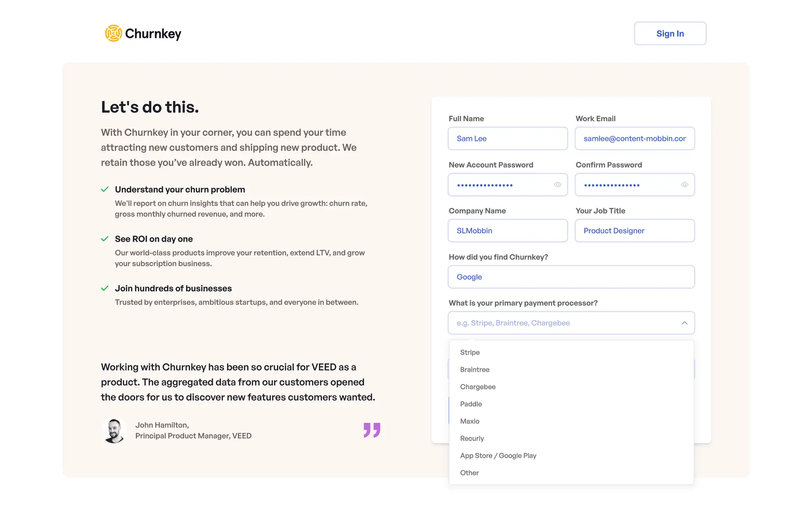812x508 pixels.
Task: Choose Braintree as payment processor
Action: tap(475, 370)
